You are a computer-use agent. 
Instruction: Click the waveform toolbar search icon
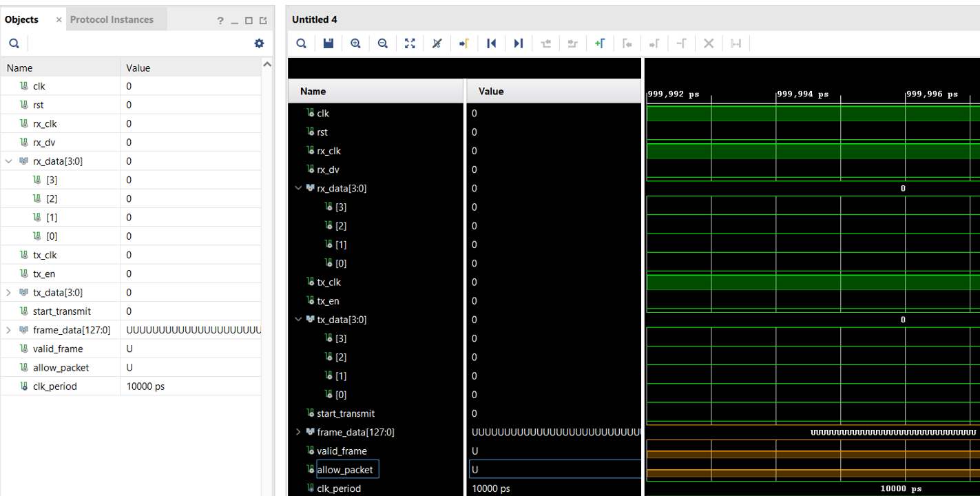click(302, 43)
